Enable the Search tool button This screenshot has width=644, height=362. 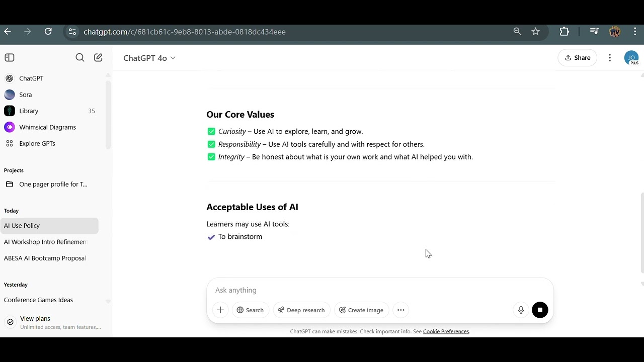(251, 310)
